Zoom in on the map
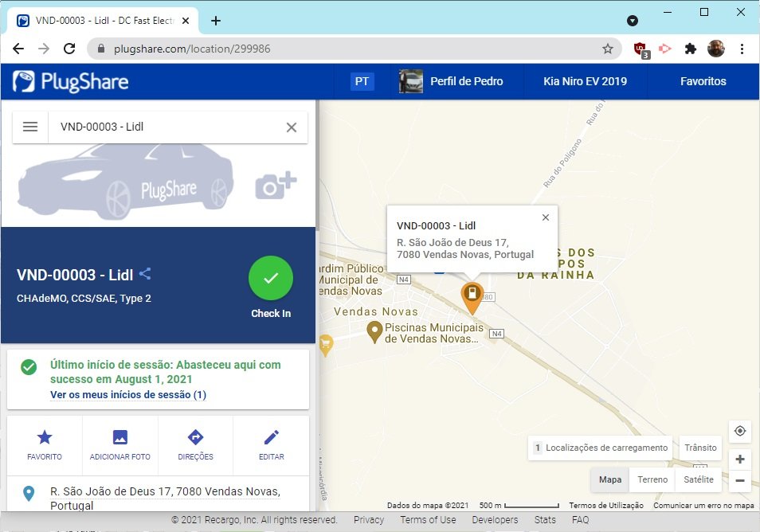 (740, 460)
